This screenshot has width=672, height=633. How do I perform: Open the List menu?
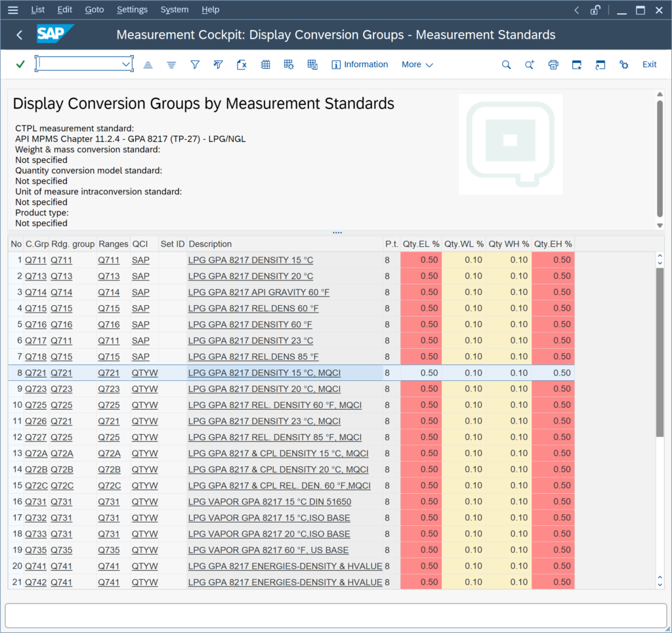[x=37, y=9]
